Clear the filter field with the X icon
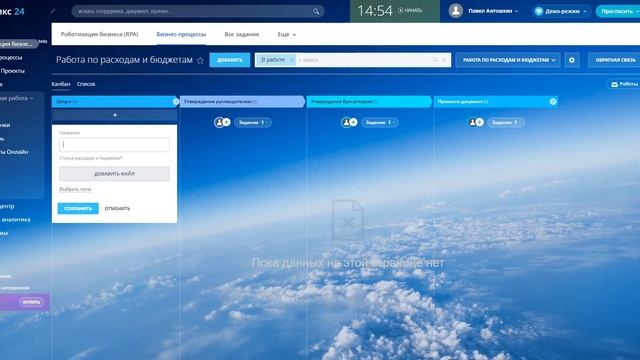 pos(444,60)
